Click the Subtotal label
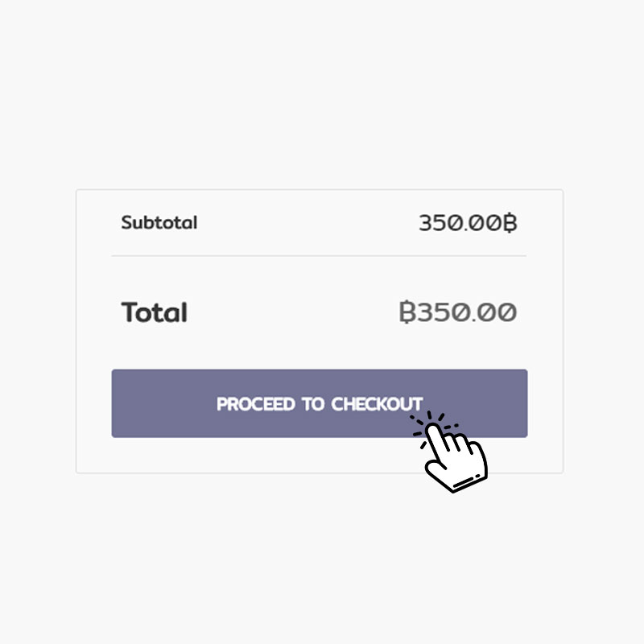Viewport: 644px width, 644px height. [x=159, y=222]
